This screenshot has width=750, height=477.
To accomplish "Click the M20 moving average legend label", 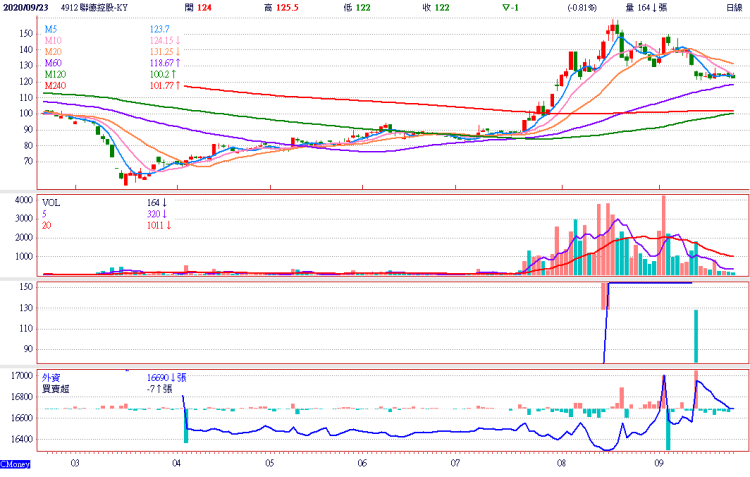I will point(54,54).
